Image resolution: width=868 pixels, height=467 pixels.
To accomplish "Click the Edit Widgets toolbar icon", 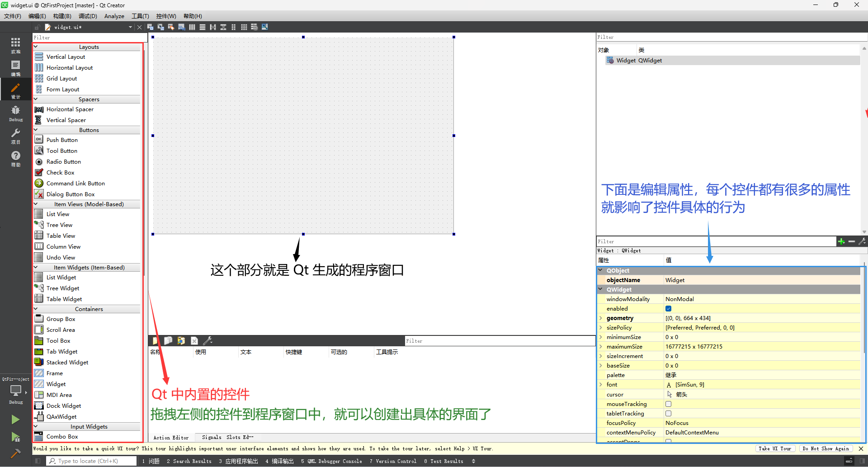I will 150,27.
